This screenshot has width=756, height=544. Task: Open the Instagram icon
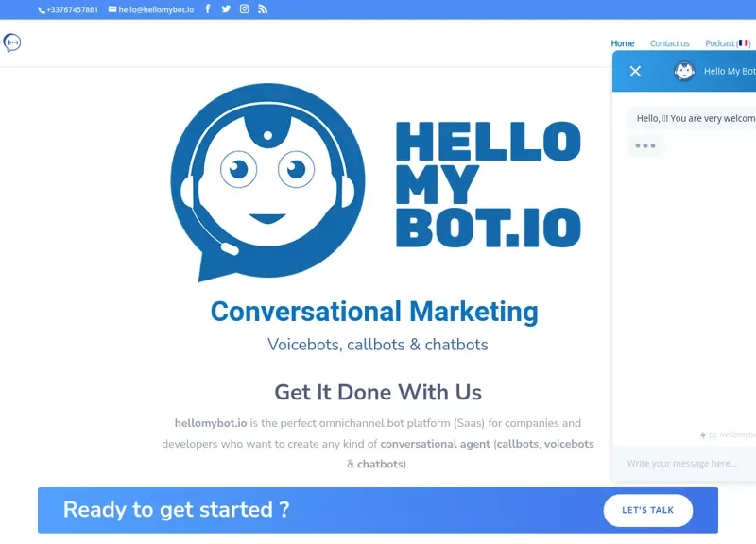(x=243, y=9)
